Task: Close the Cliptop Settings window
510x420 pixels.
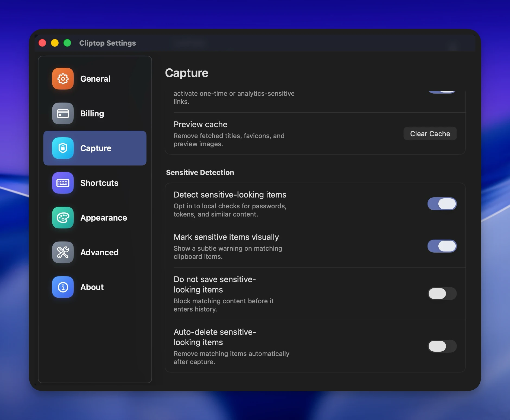Action: (x=42, y=43)
